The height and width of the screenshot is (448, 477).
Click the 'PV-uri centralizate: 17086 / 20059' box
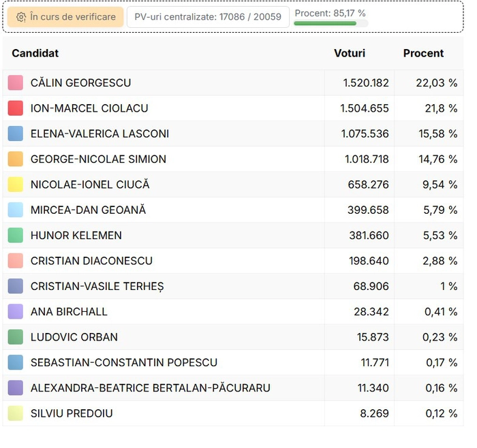[208, 17]
